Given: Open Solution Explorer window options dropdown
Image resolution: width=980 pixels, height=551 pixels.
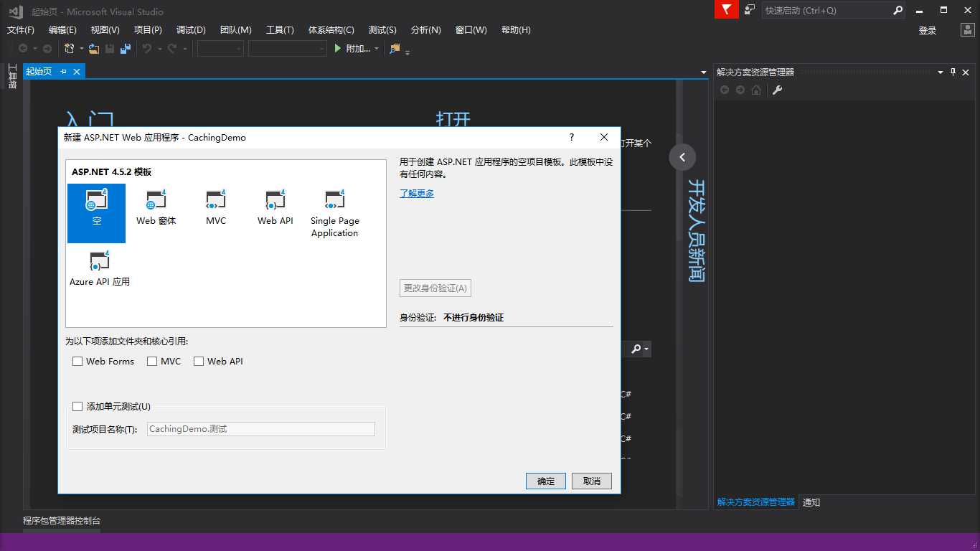Looking at the screenshot, I should (941, 72).
